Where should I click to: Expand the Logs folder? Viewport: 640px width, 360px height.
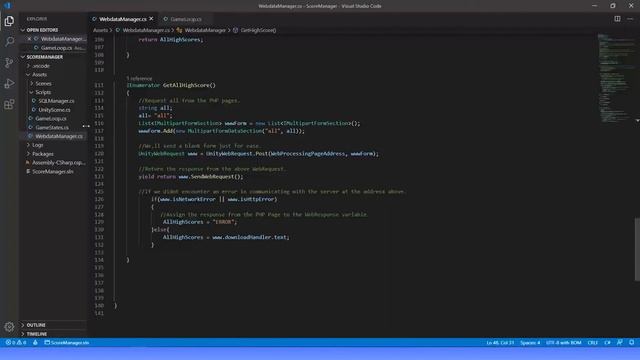(x=28, y=145)
